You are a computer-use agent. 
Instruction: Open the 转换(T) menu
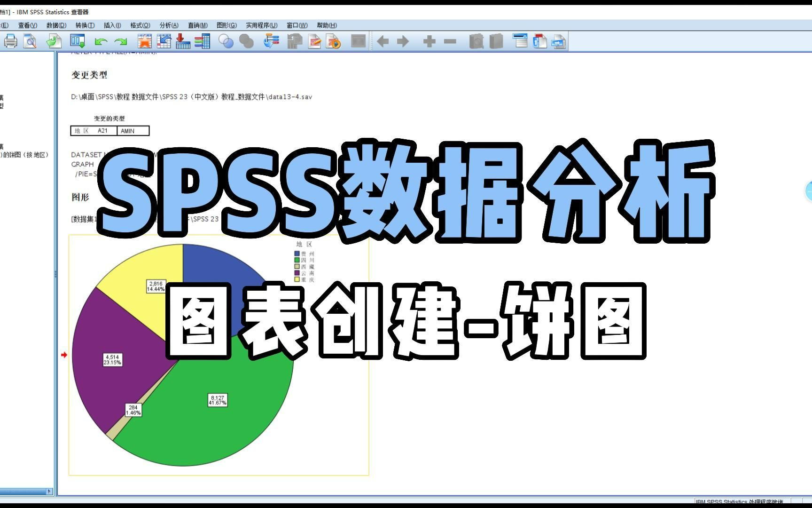(85, 25)
